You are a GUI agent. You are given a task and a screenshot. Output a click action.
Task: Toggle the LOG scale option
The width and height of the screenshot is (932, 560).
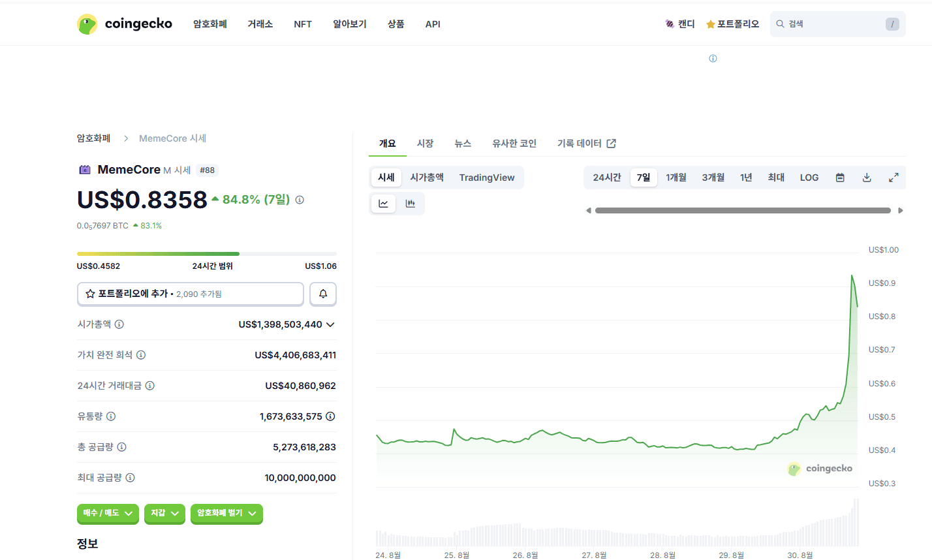[809, 178]
